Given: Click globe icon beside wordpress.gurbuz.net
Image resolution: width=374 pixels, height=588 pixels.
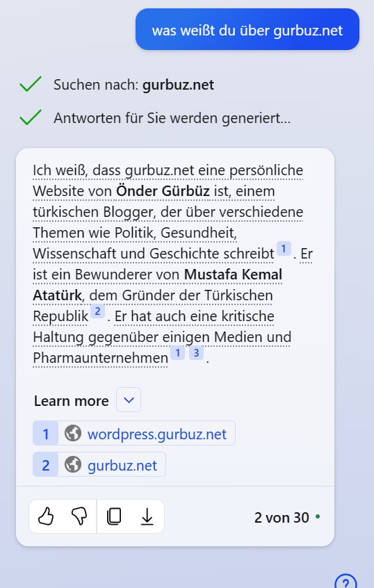Looking at the screenshot, I should 73,433.
